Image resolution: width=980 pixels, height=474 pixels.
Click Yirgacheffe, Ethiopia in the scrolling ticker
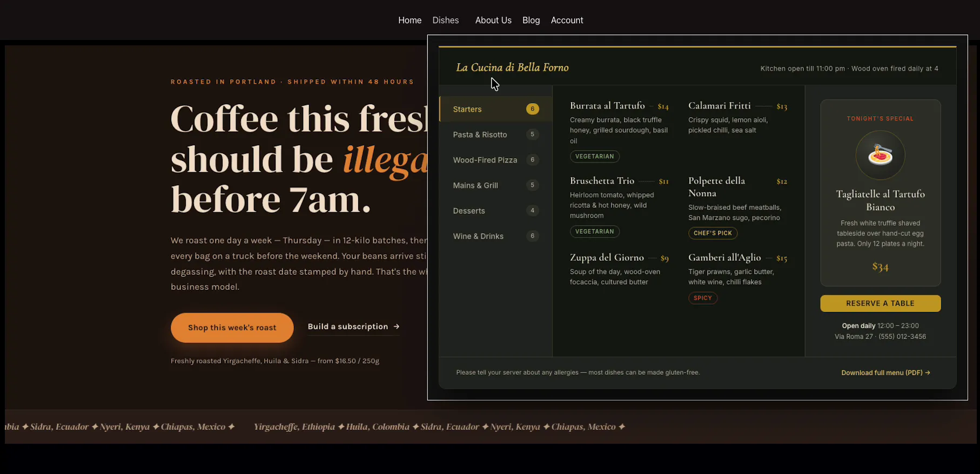coord(294,427)
